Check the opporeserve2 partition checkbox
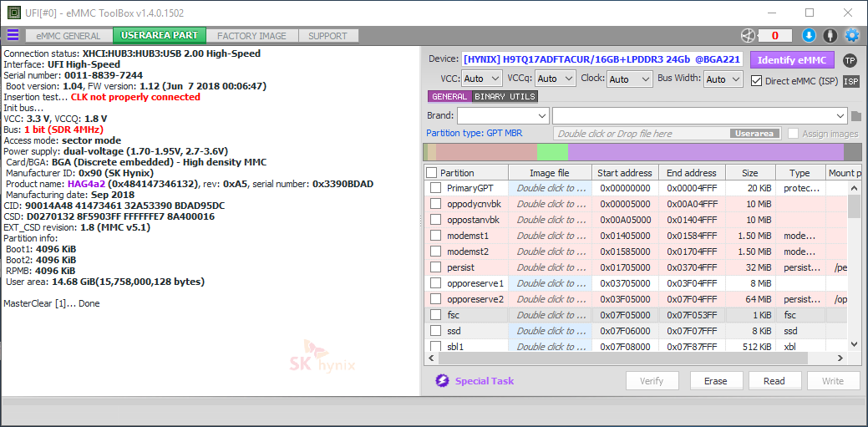The image size is (868, 427). 435,300
